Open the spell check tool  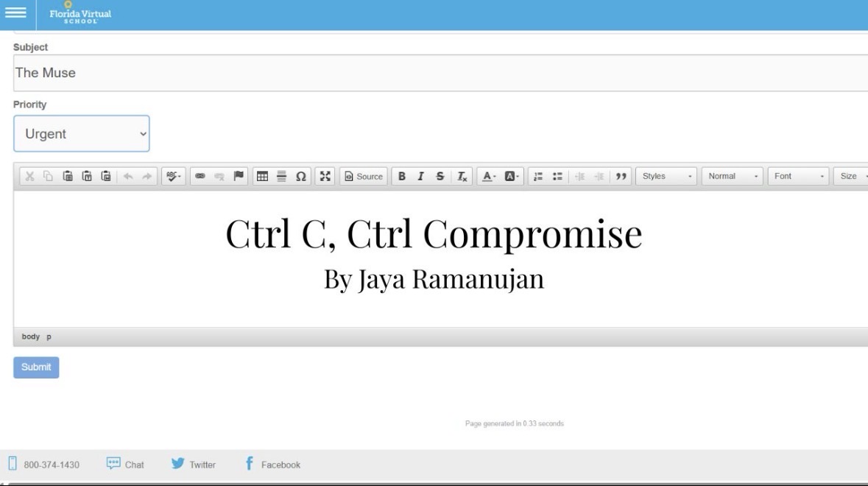tap(173, 176)
